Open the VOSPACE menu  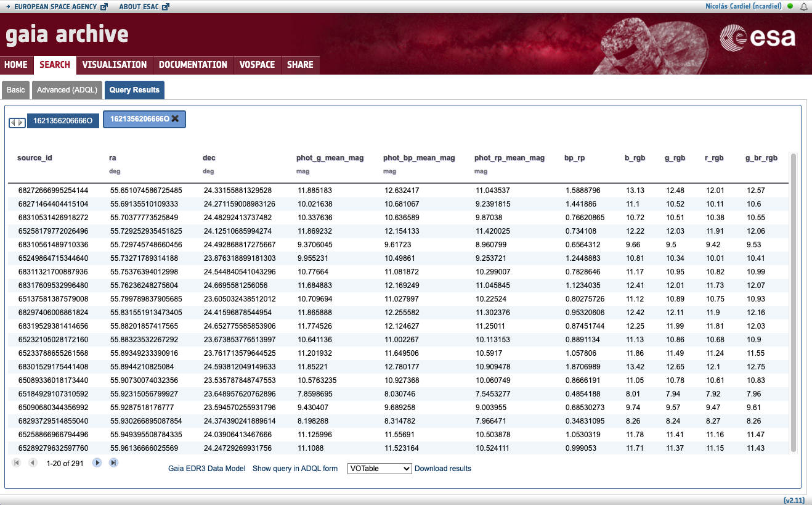tap(257, 65)
